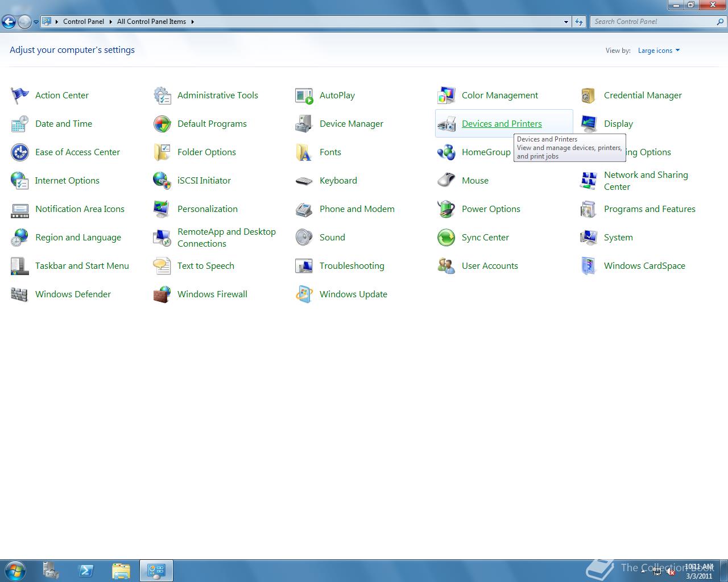Screen dimensions: 728x582
Task: Click the User Accounts link
Action: pyautogui.click(x=490, y=266)
